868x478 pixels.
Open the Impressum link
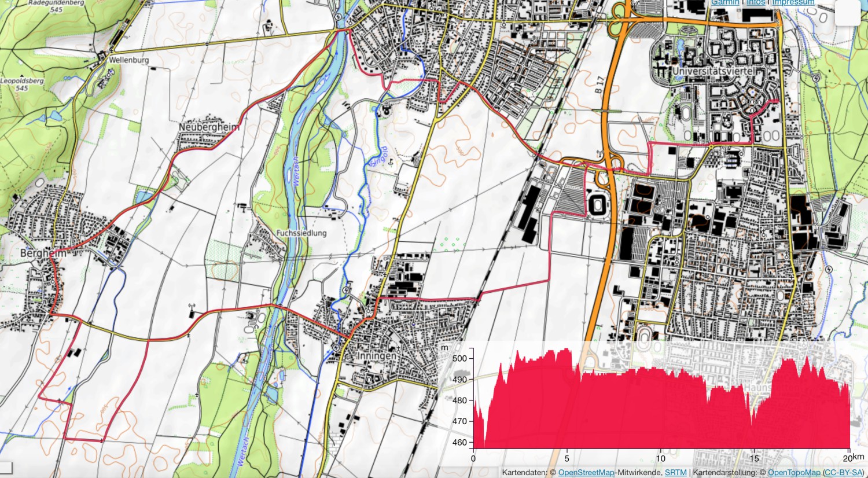click(792, 2)
